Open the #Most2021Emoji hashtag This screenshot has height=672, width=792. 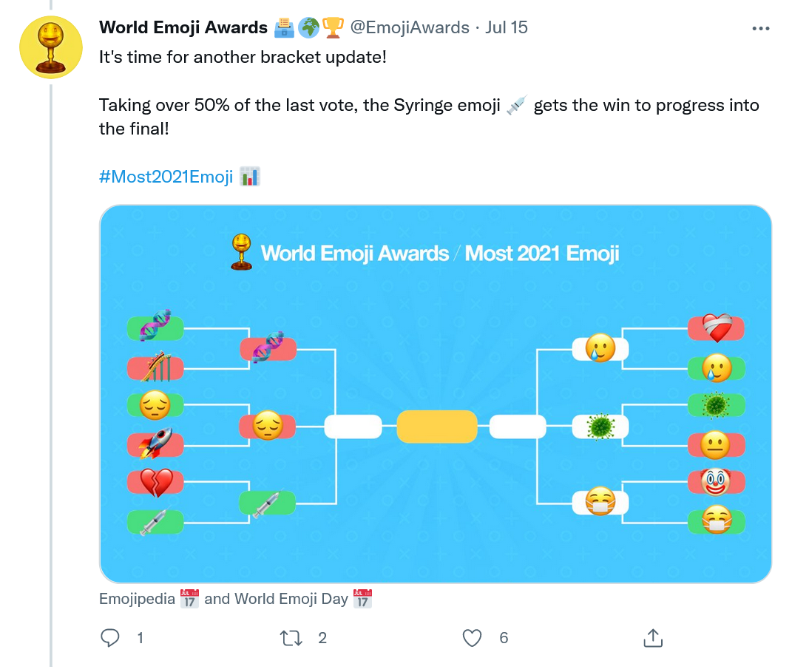click(x=166, y=177)
